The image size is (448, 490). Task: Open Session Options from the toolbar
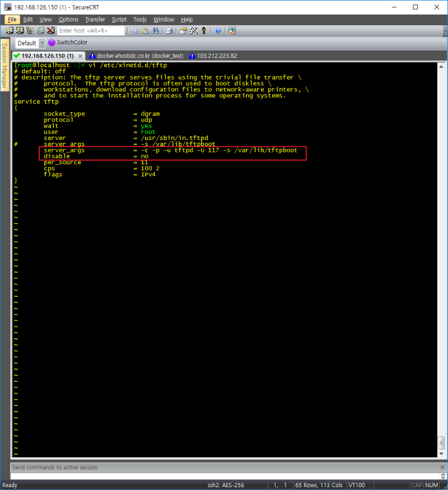[183, 31]
